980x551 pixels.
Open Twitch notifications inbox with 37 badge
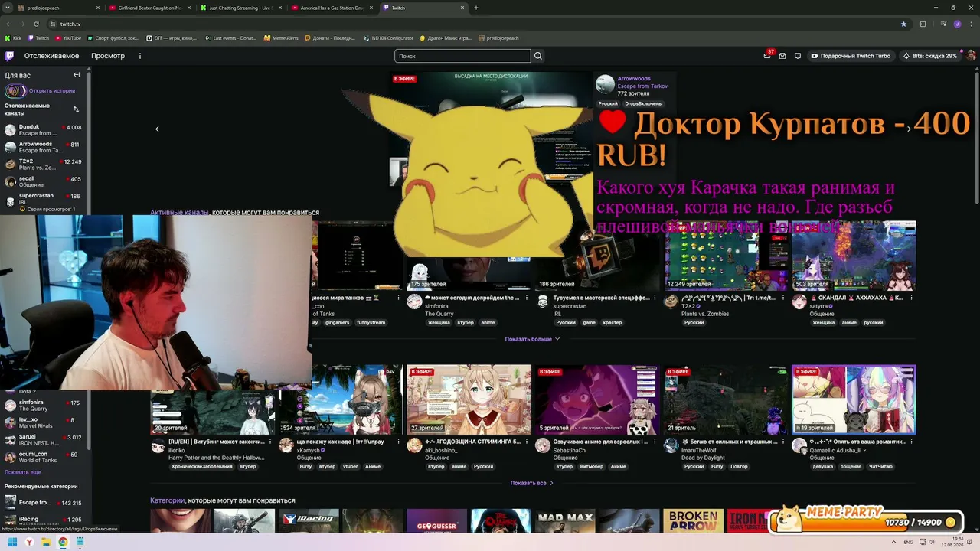(x=767, y=56)
